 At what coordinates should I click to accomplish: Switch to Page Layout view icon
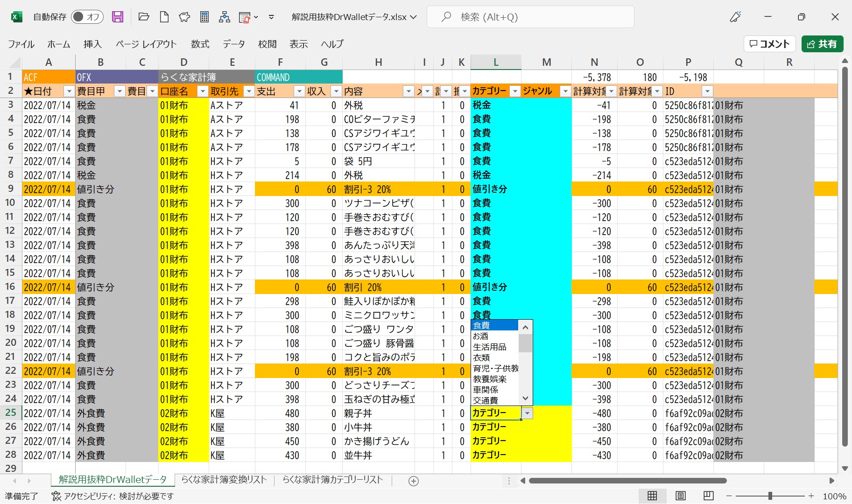coord(681,496)
